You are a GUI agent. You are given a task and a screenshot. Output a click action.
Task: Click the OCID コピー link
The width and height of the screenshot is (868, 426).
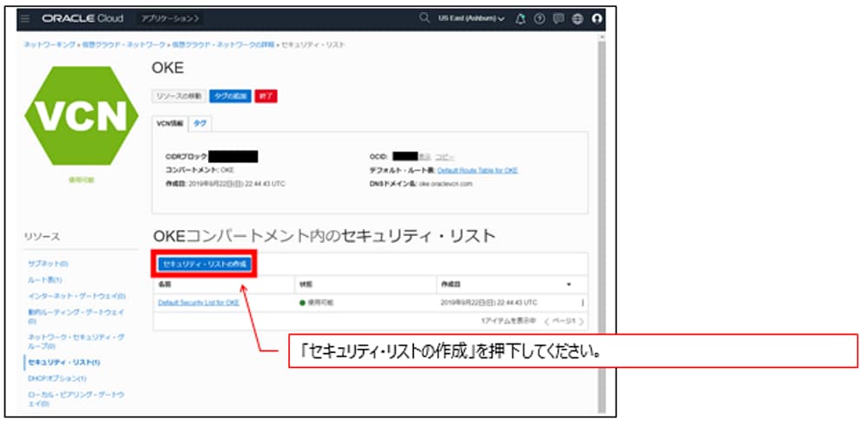[x=444, y=156]
